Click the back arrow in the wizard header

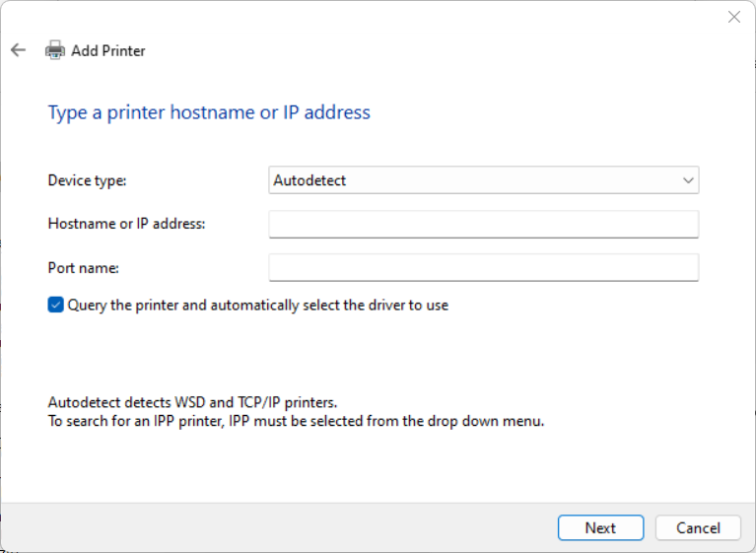pyautogui.click(x=18, y=50)
